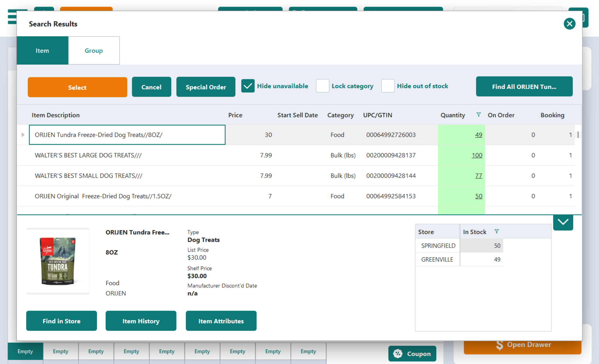Click Bulk (lbs) category for Large Dog Treats
The width and height of the screenshot is (599, 364).
coord(343,155)
